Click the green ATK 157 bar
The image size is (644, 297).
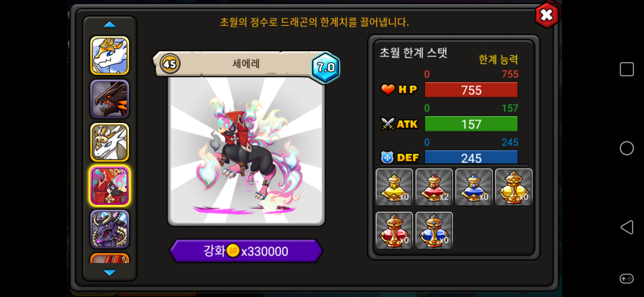click(x=471, y=124)
